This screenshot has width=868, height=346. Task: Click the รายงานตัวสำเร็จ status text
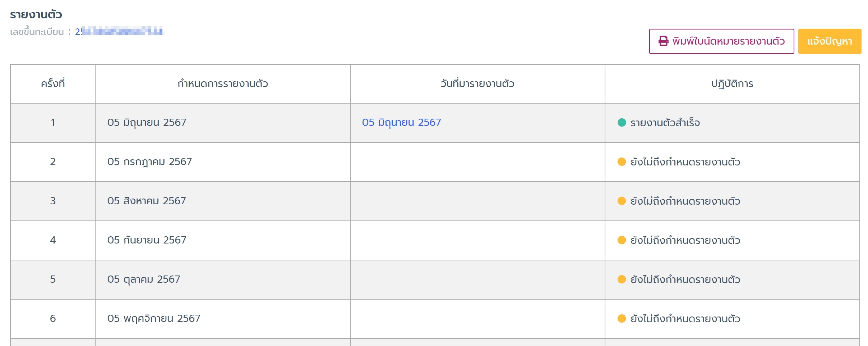(665, 123)
